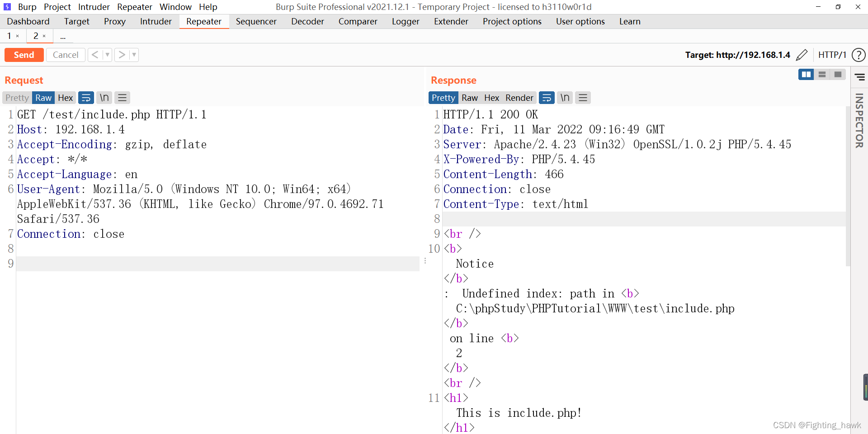868x434 pixels.
Task: Open the Project menu
Action: (x=57, y=7)
